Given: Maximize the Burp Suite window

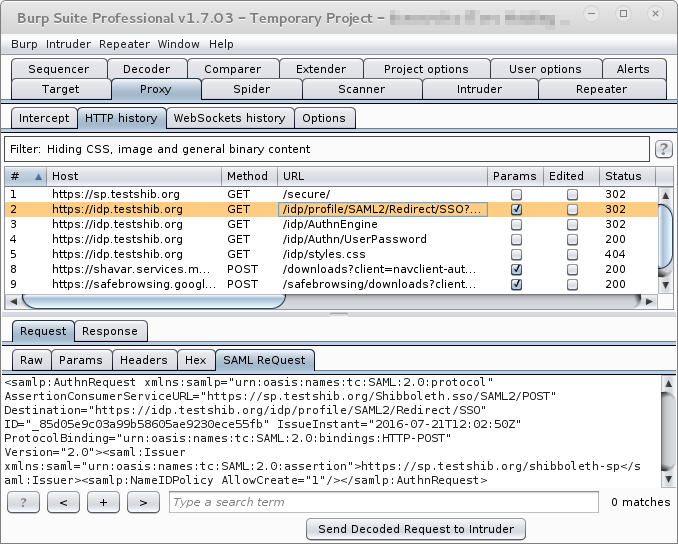Looking at the screenshot, I should click(623, 14).
